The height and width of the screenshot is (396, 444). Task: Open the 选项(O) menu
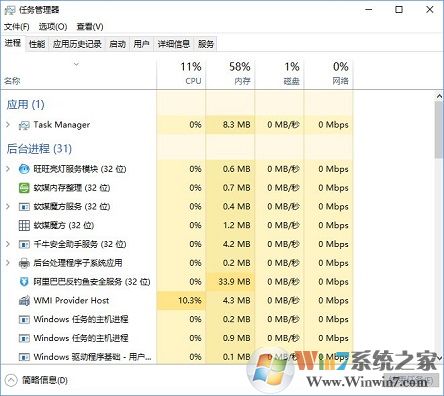[x=53, y=27]
